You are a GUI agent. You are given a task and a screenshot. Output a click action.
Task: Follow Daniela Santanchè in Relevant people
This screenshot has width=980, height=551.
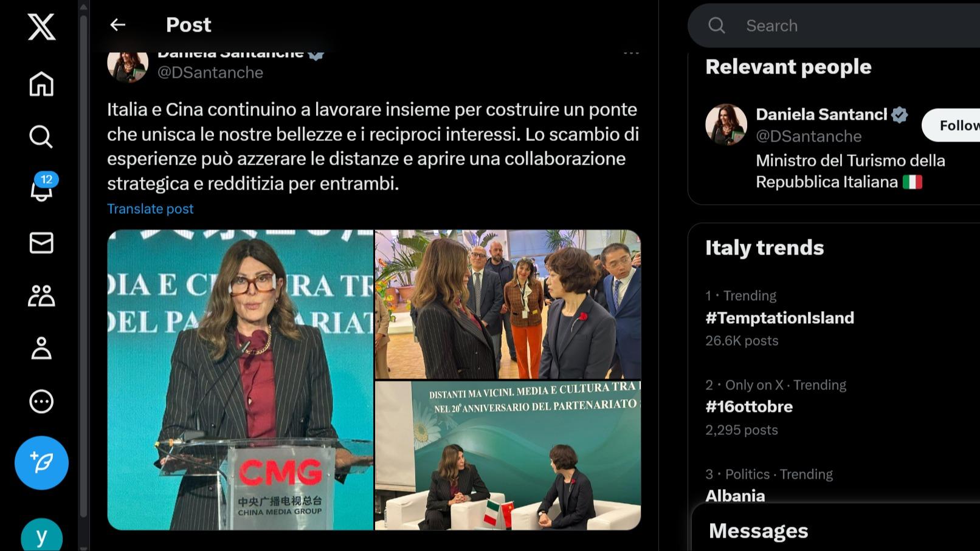(x=952, y=125)
